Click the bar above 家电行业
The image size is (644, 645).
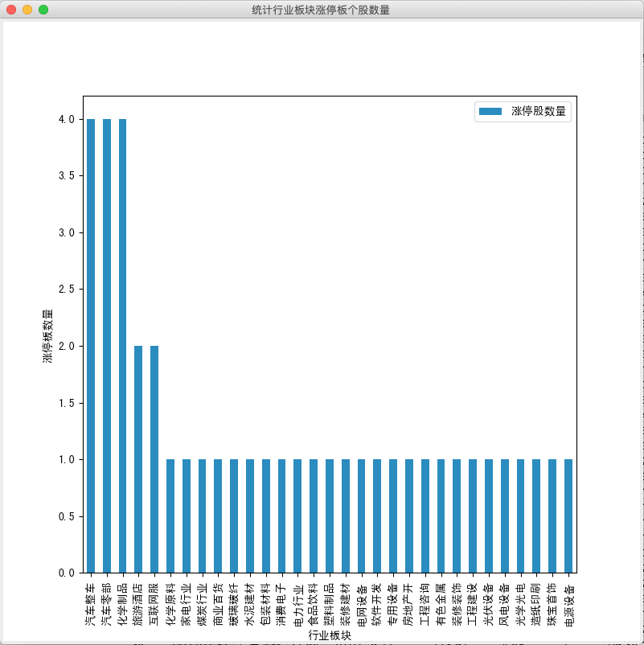click(x=187, y=516)
